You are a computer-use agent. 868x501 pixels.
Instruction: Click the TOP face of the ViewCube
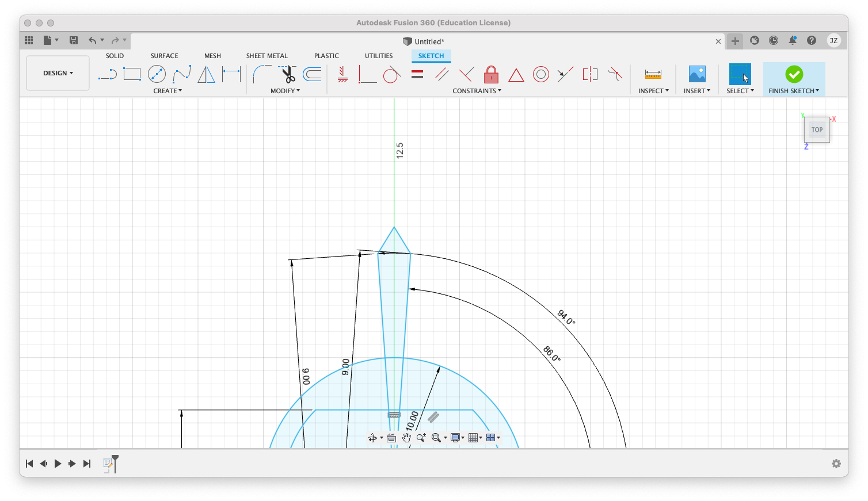pos(817,130)
